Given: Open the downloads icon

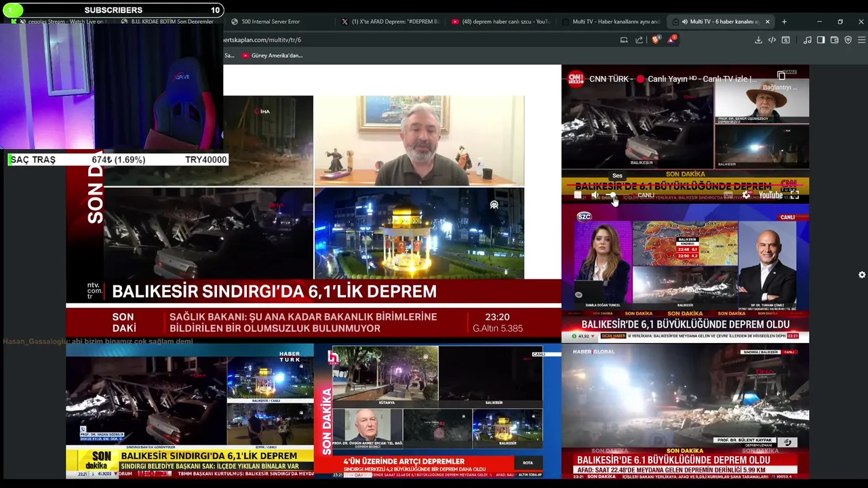Looking at the screenshot, I should (758, 40).
